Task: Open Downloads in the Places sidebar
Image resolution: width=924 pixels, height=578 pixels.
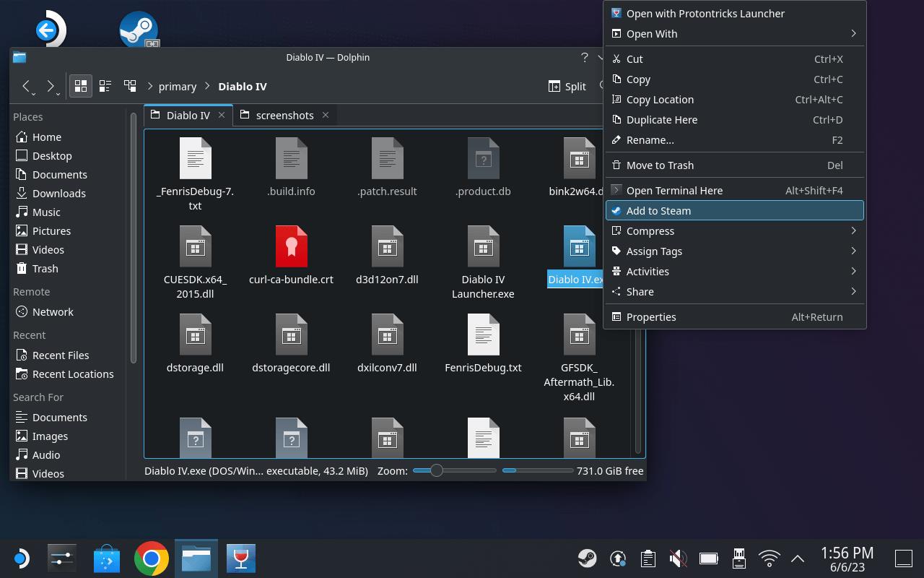Action: (58, 194)
